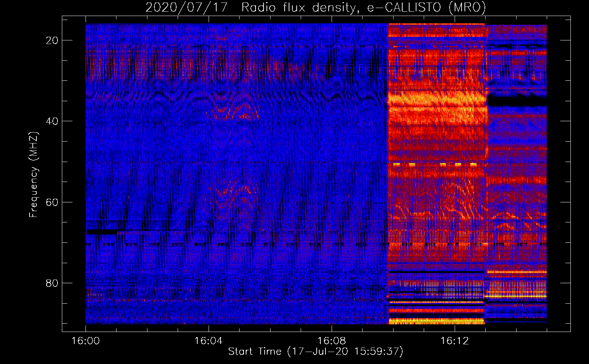Click the '16:12' time tick label
Image resolution: width=589 pixels, height=364 pixels.
pos(454,341)
